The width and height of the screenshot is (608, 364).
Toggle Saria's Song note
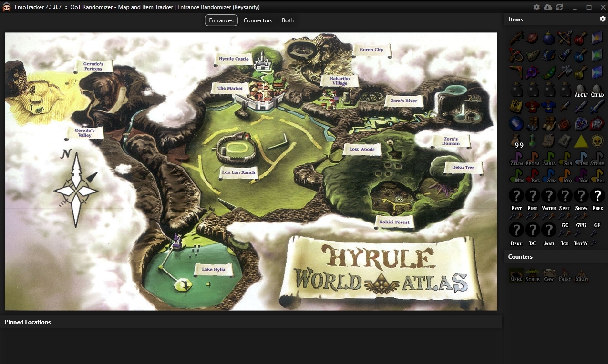click(549, 158)
